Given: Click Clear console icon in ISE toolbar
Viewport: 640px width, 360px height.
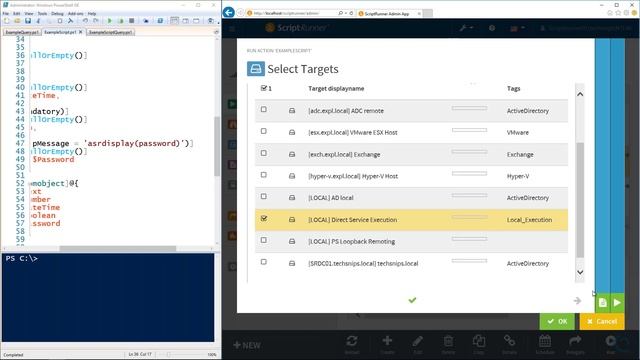Looking at the screenshot, I should pyautogui.click(x=71, y=21).
